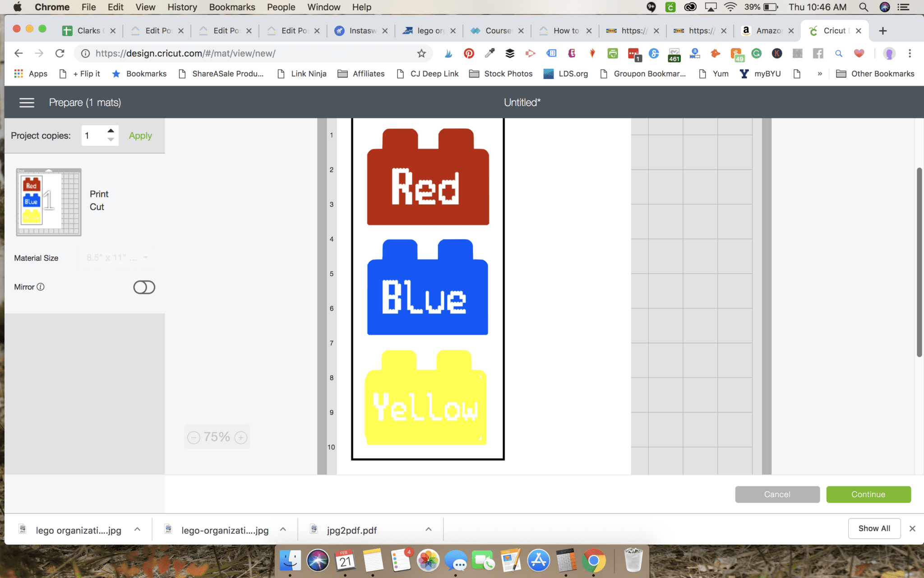Click the zoom increase button at 75%
The width and height of the screenshot is (924, 578).
click(x=241, y=437)
